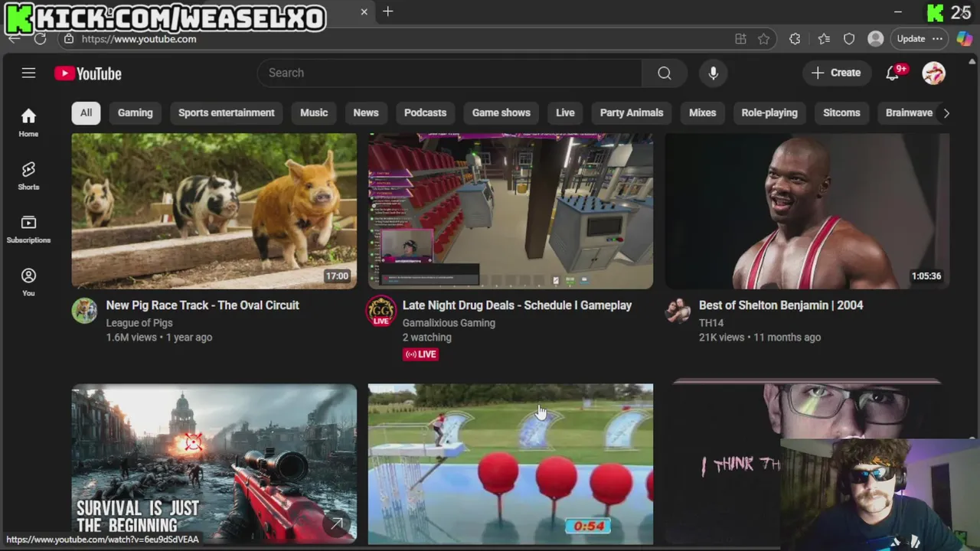Screen dimensions: 980x551
Task: Open Best of Shelton Benjamin 2004 title
Action: point(781,305)
